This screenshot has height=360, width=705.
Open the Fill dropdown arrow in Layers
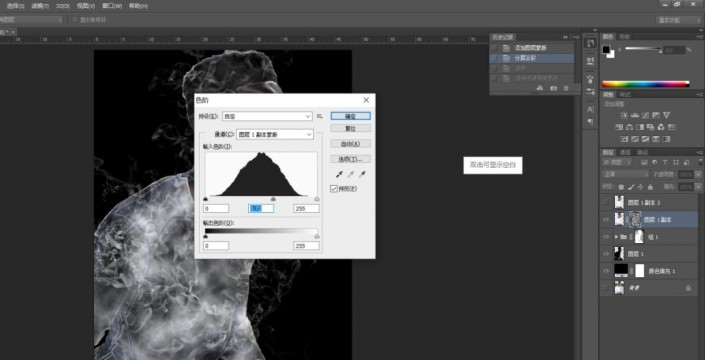(x=698, y=187)
